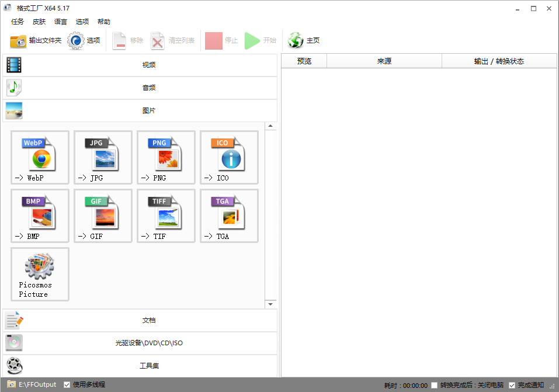The height and width of the screenshot is (392, 559).
Task: Click the 输出文件夹 toolbar button
Action: pyautogui.click(x=36, y=40)
